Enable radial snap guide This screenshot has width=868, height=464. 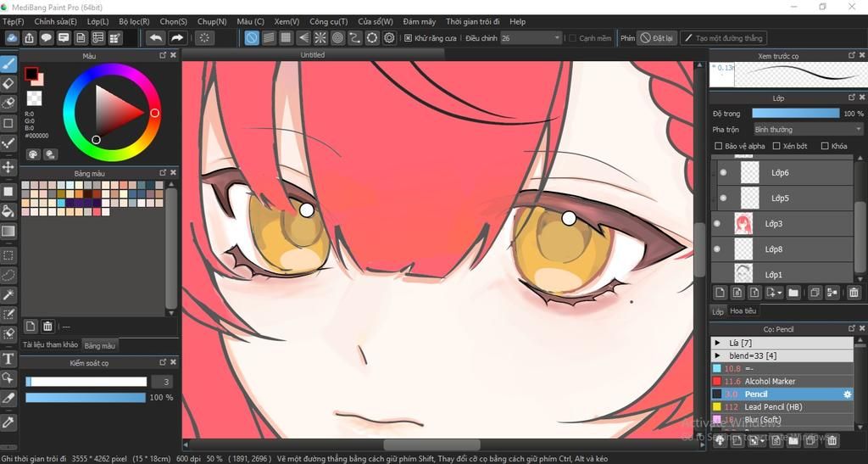(x=320, y=37)
